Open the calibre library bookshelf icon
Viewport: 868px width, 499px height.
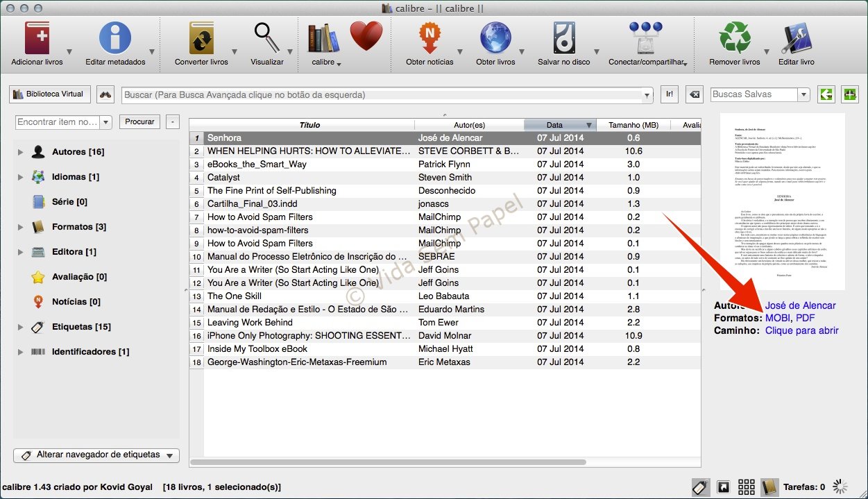[x=323, y=37]
